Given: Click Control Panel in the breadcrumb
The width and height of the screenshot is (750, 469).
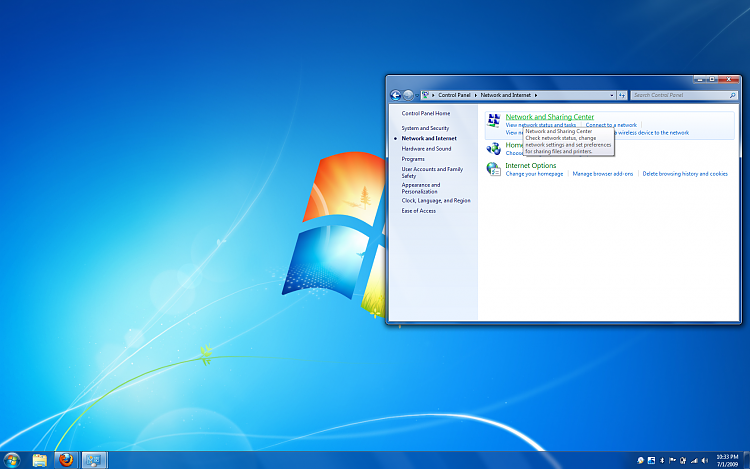Looking at the screenshot, I should [x=454, y=95].
